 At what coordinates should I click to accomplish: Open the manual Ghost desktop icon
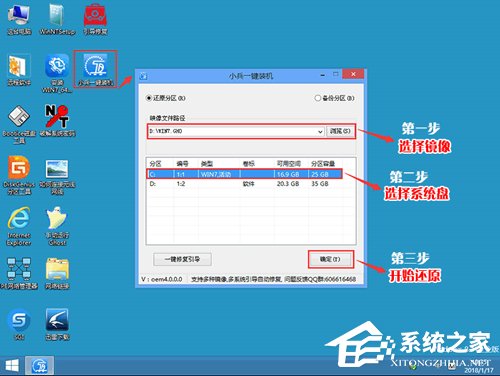(57, 226)
